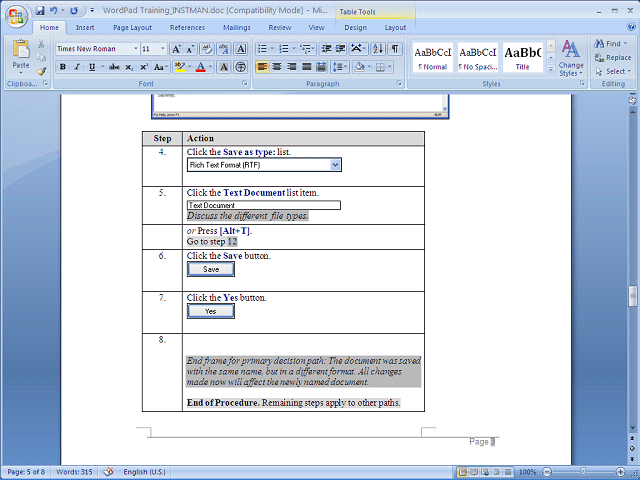The height and width of the screenshot is (480, 640).
Task: Undo the last action
Action: coord(53,11)
